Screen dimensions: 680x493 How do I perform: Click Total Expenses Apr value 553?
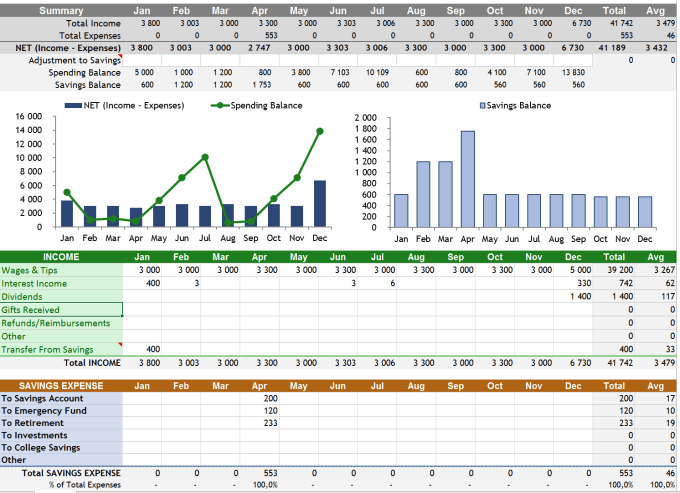(271, 36)
